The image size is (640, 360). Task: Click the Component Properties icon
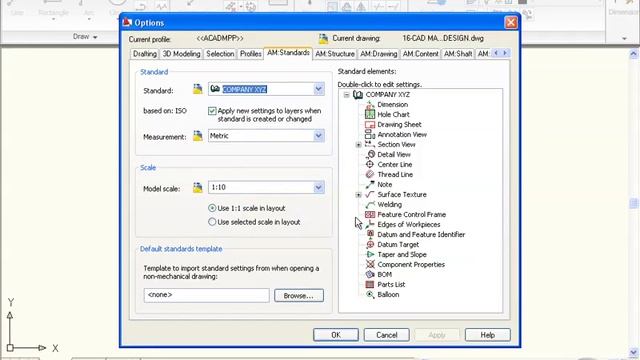[370, 264]
